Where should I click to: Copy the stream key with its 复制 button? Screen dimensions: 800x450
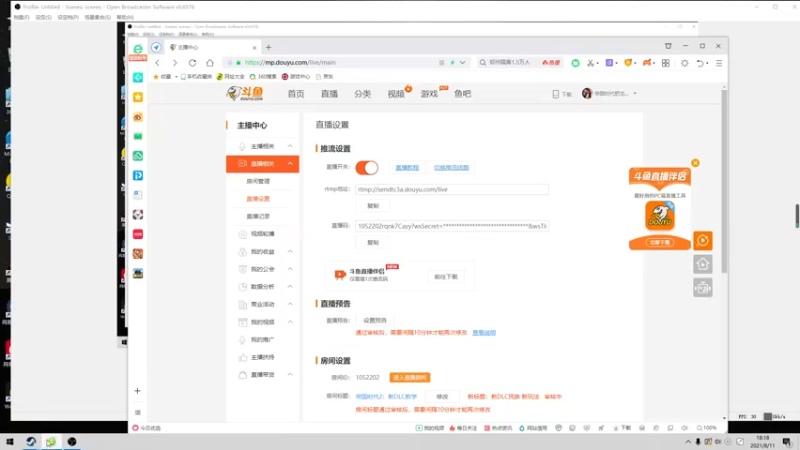[373, 242]
